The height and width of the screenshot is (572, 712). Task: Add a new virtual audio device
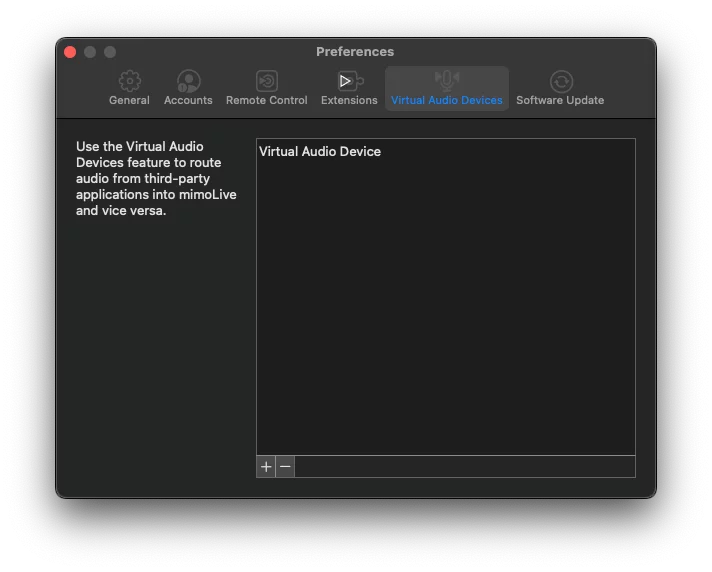click(x=266, y=466)
